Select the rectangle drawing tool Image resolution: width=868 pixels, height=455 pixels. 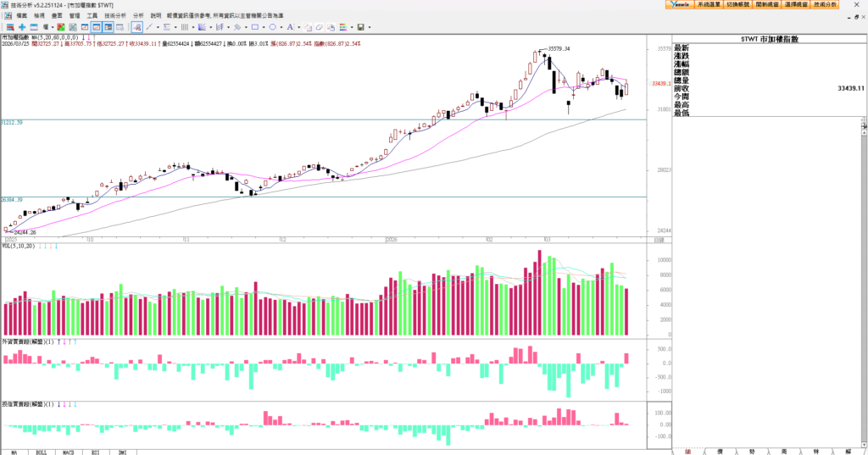click(255, 27)
